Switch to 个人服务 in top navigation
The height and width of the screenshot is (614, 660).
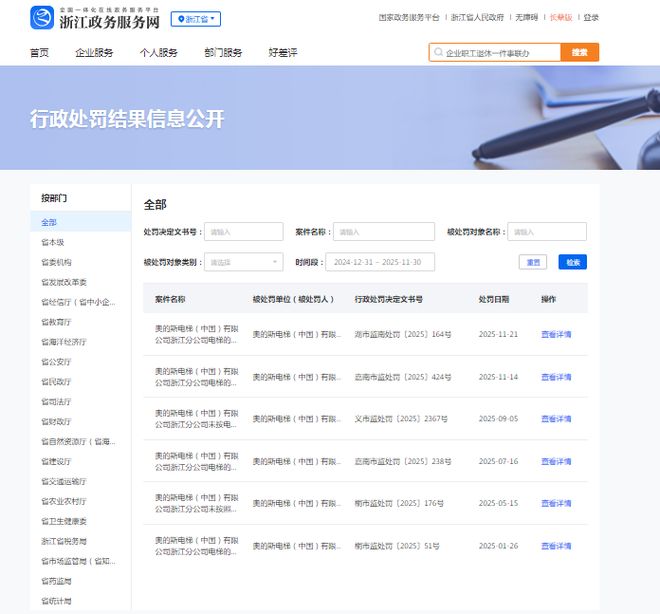(x=158, y=53)
